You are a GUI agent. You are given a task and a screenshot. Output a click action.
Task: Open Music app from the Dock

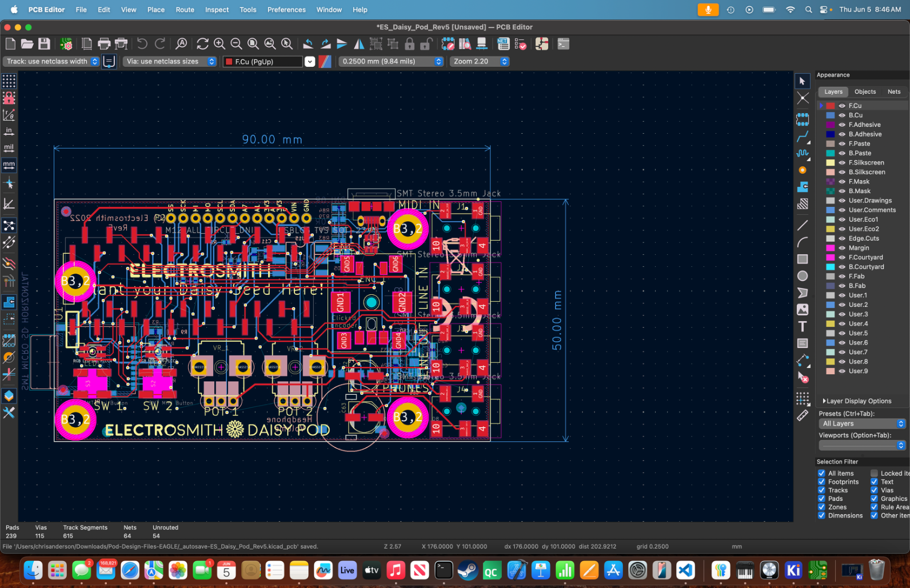[x=396, y=570]
